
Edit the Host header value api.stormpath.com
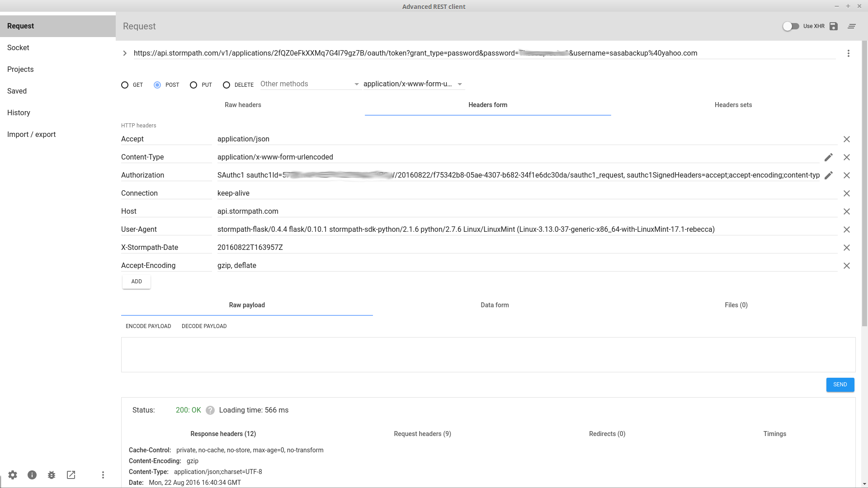[527, 211]
